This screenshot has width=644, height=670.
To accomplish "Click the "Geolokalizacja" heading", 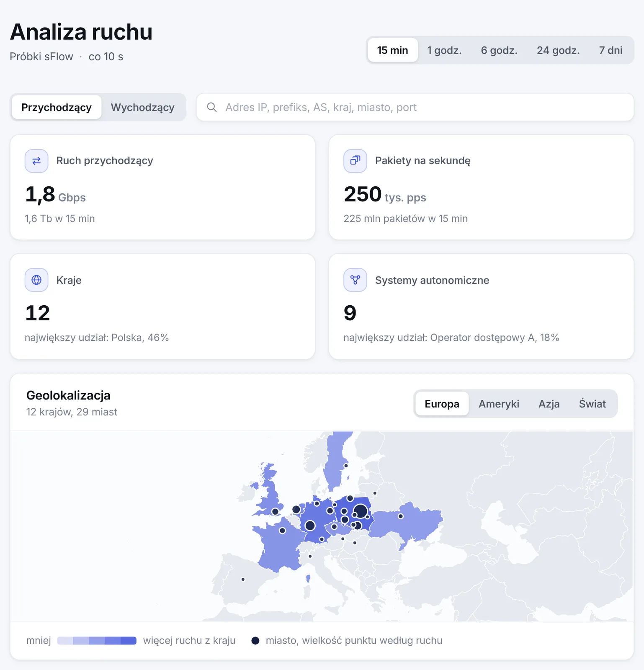I will (x=68, y=395).
